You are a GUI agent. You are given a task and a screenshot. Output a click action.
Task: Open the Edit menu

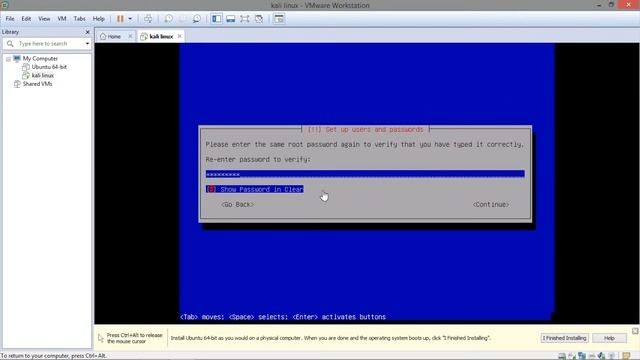(26, 19)
